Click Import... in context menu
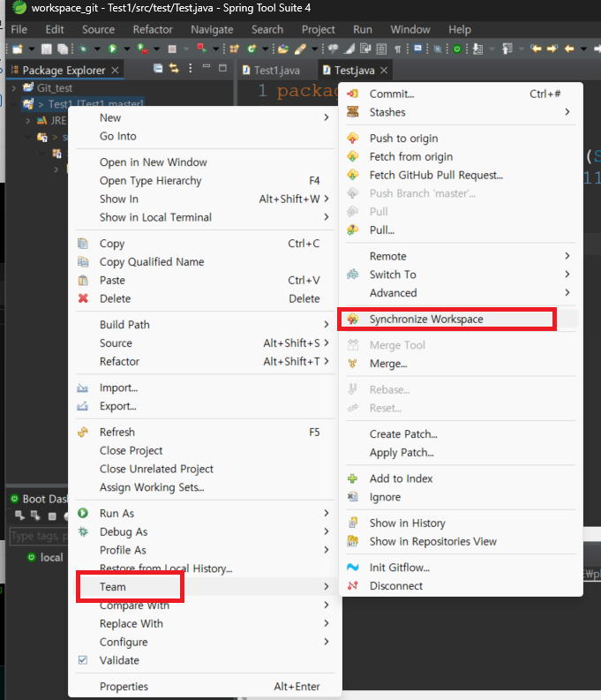The image size is (601, 700). click(x=205, y=388)
